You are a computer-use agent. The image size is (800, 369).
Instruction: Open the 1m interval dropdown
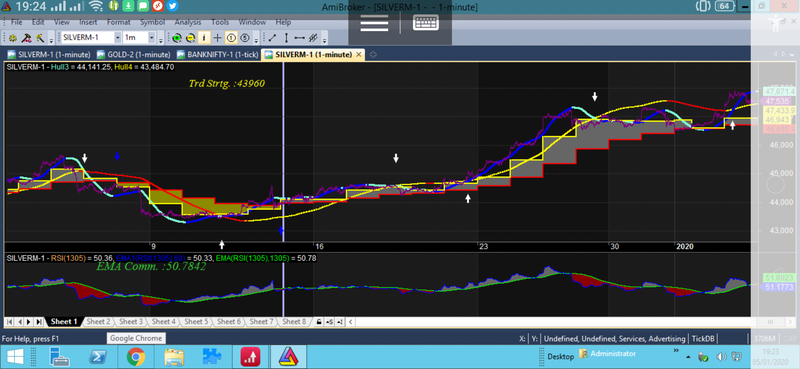(x=152, y=38)
